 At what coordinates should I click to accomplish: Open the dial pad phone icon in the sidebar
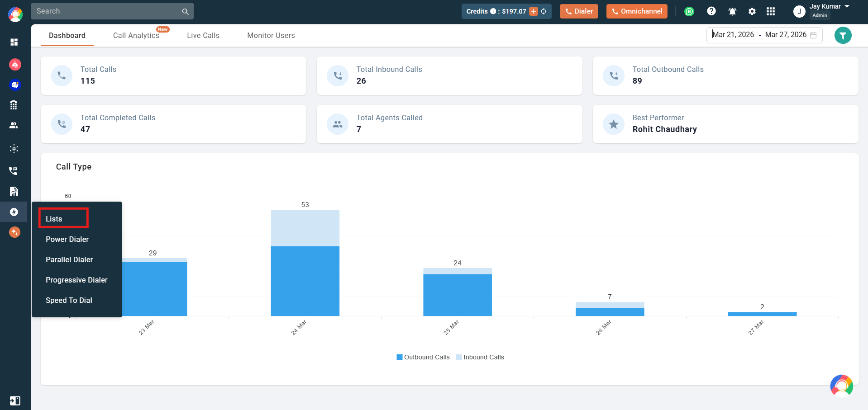coord(14,105)
